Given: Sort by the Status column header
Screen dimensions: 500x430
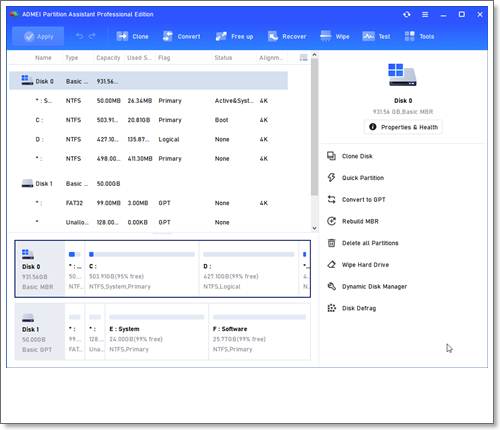Looking at the screenshot, I should point(223,58).
